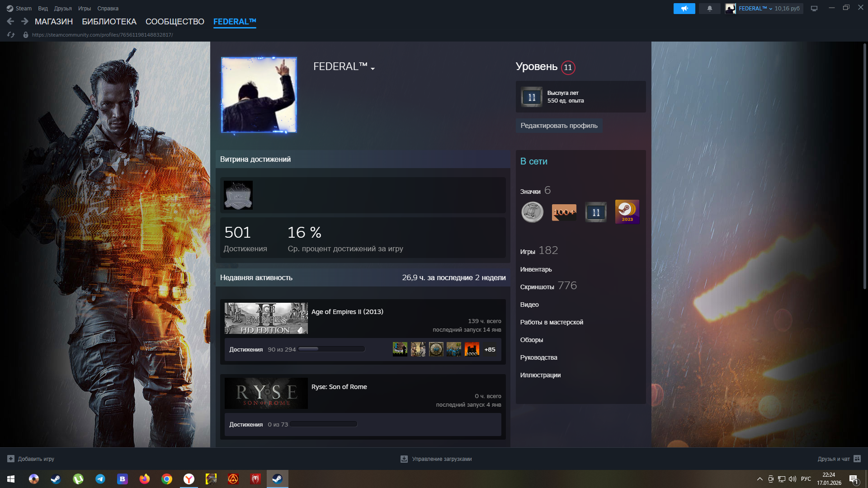The height and width of the screenshot is (488, 868).
Task: Open Friends and Chat icon
Action: (x=857, y=459)
